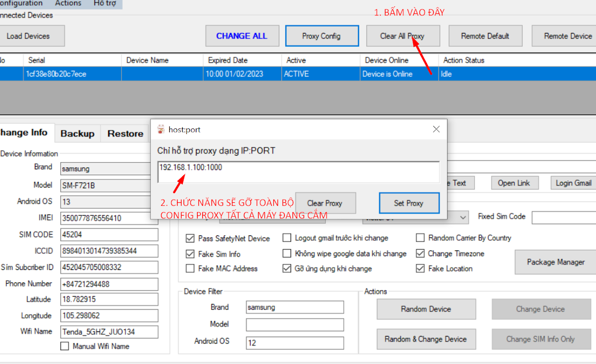
Task: Click Remote Default button
Action: click(x=485, y=36)
